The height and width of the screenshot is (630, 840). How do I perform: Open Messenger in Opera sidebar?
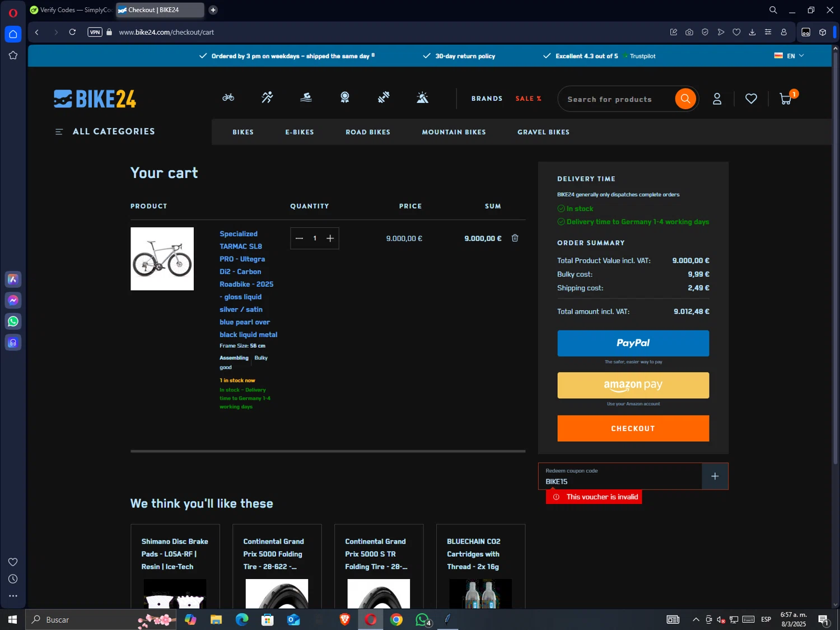(13, 300)
